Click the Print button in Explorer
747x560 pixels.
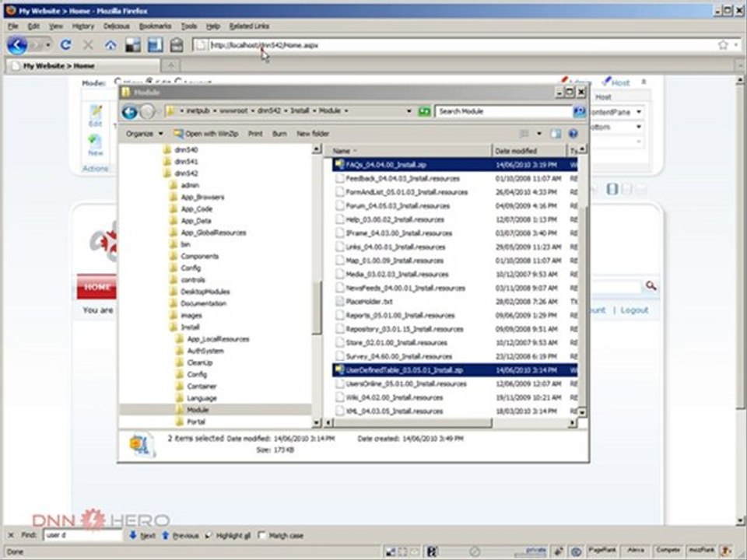pyautogui.click(x=255, y=134)
